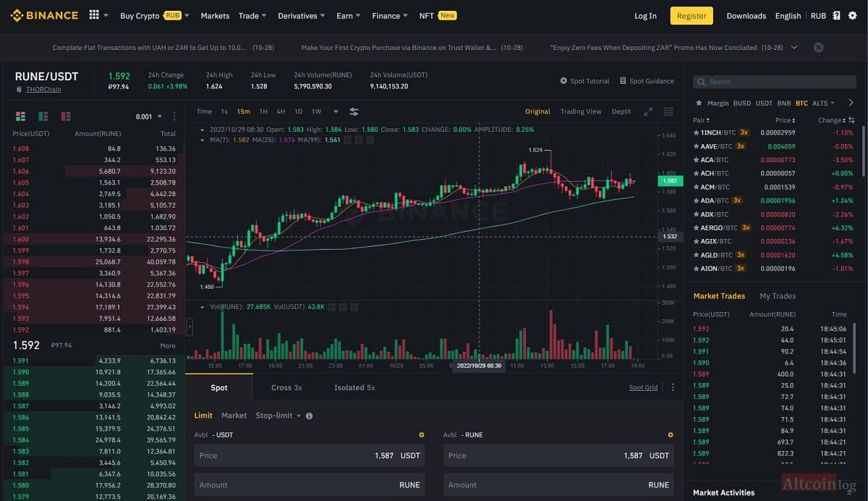Open the apps grid menu icon
Screen dimensions: 868x501
click(x=94, y=15)
